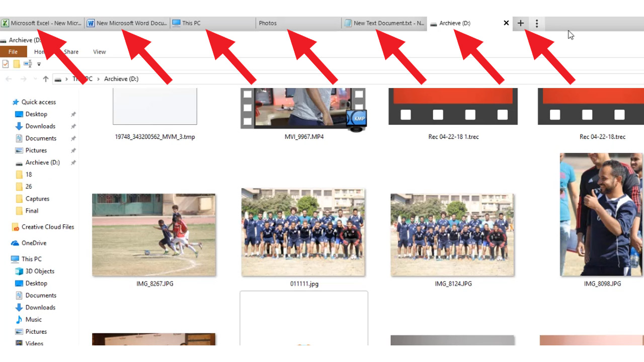
Task: Open the Quick Access Toolbar customization dropdown
Action: point(38,64)
